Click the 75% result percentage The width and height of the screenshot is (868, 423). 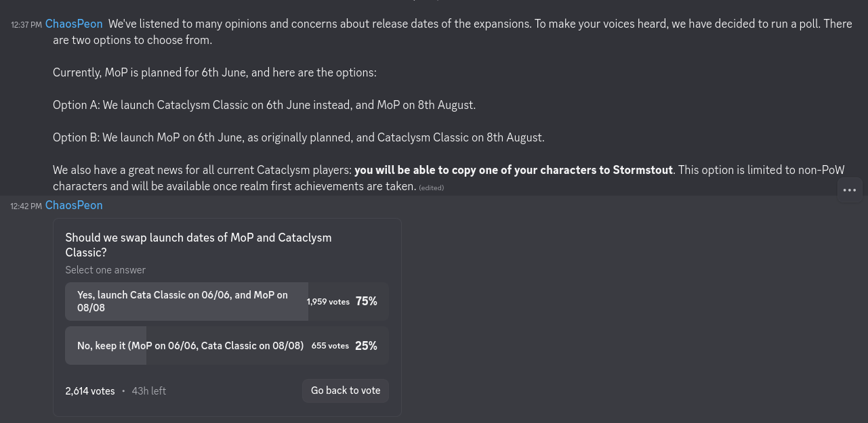pyautogui.click(x=366, y=301)
